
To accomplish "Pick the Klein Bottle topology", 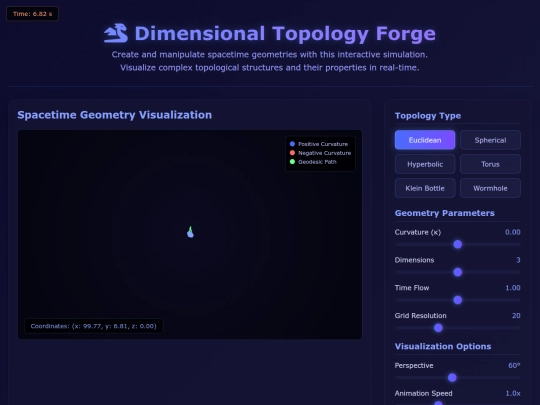I will pyautogui.click(x=425, y=188).
